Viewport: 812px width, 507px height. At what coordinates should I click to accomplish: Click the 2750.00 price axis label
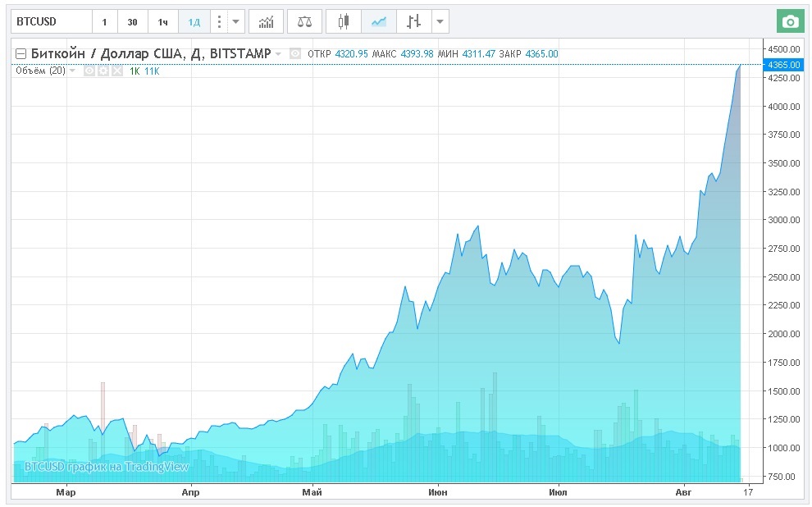(x=784, y=249)
